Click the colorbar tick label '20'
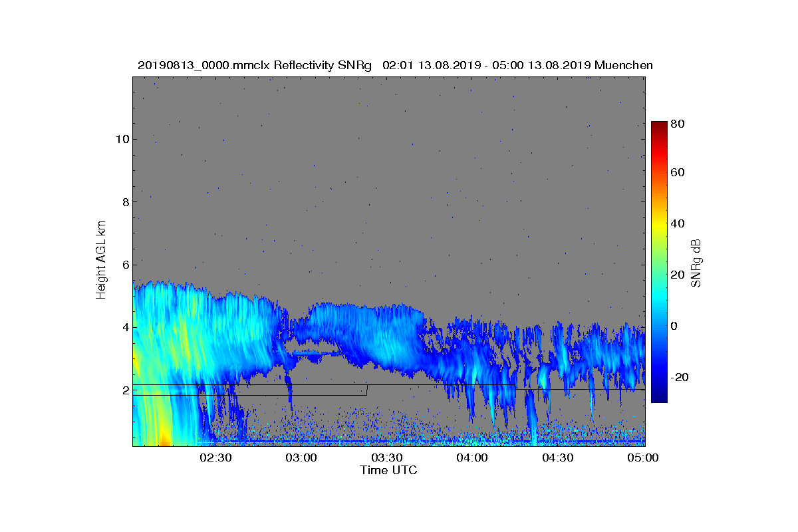The image size is (798, 532). coord(679,275)
